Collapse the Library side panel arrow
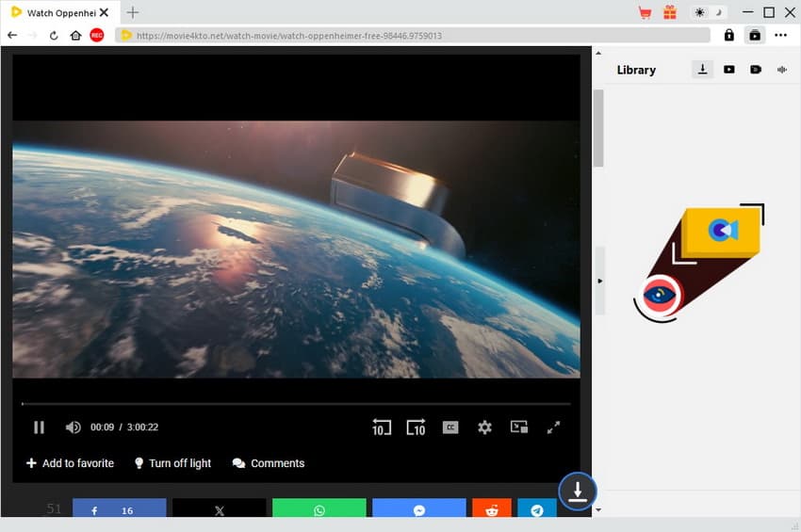Image resolution: width=801 pixels, height=532 pixels. [599, 281]
